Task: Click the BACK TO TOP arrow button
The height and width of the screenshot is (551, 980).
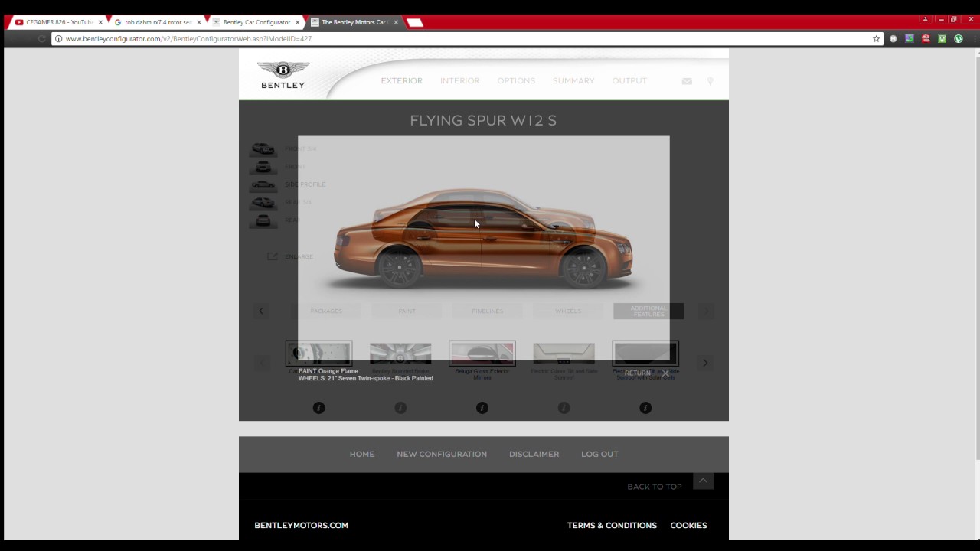Action: [x=703, y=481]
